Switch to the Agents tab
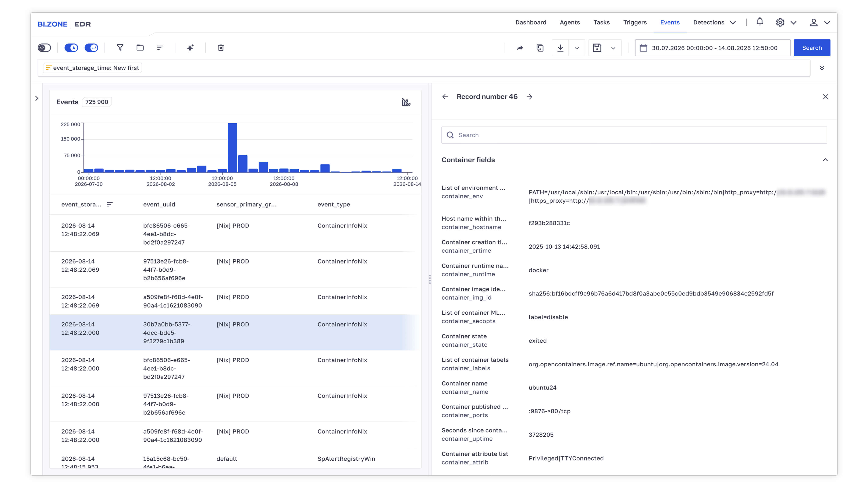This screenshot has height=488, width=868. pos(570,23)
